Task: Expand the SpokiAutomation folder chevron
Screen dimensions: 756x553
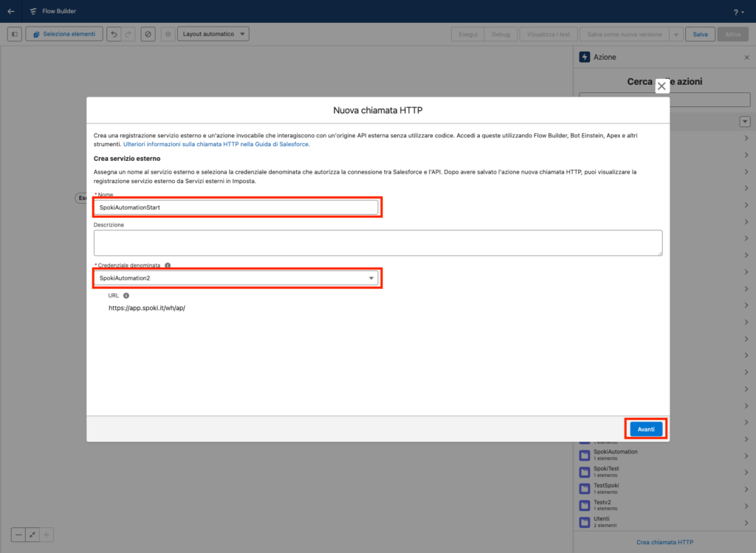Action: [746, 454]
